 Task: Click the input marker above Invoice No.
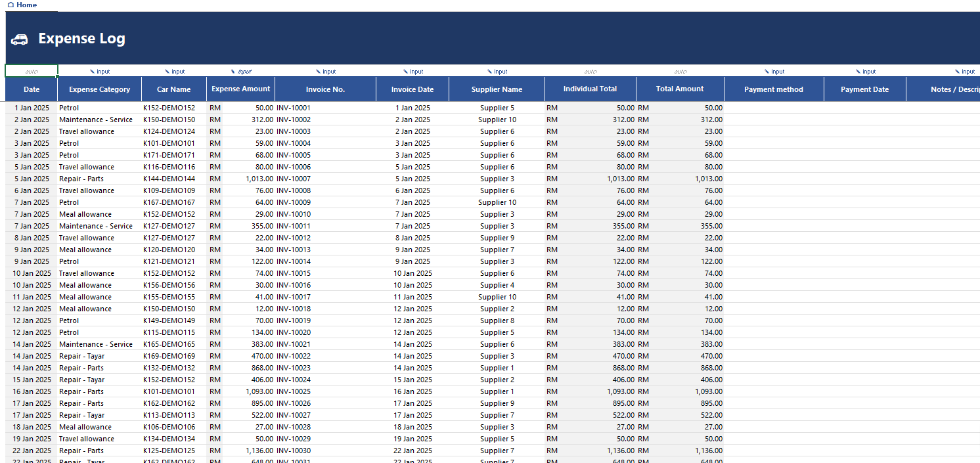click(x=326, y=72)
